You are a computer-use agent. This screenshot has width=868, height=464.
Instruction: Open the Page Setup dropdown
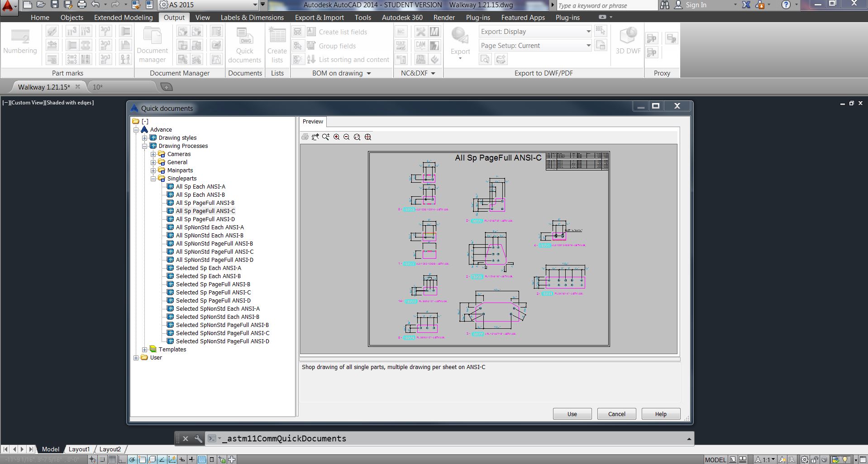click(587, 45)
